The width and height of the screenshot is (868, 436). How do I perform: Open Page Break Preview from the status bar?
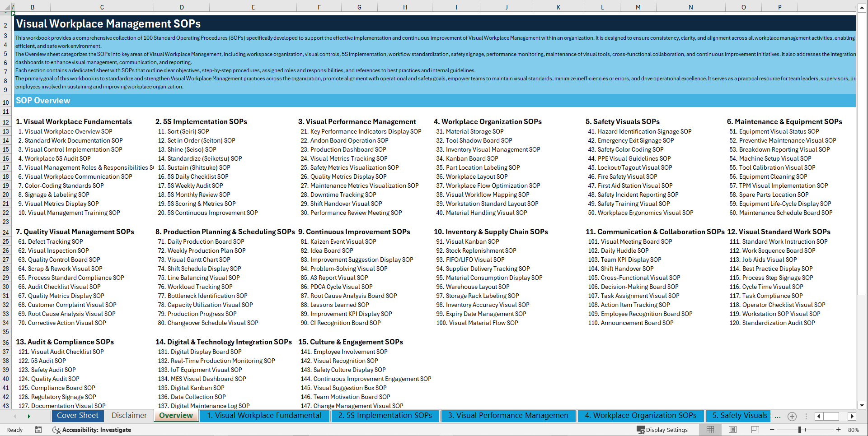click(755, 430)
